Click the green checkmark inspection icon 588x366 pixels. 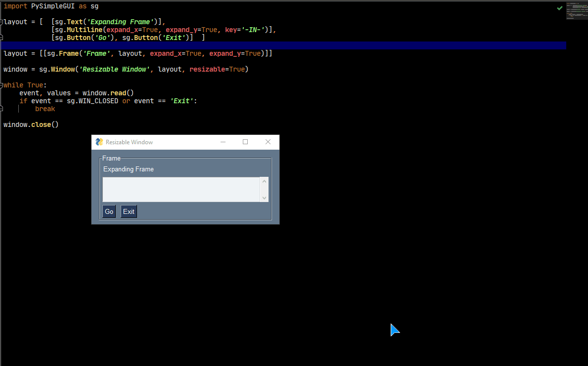(559, 8)
